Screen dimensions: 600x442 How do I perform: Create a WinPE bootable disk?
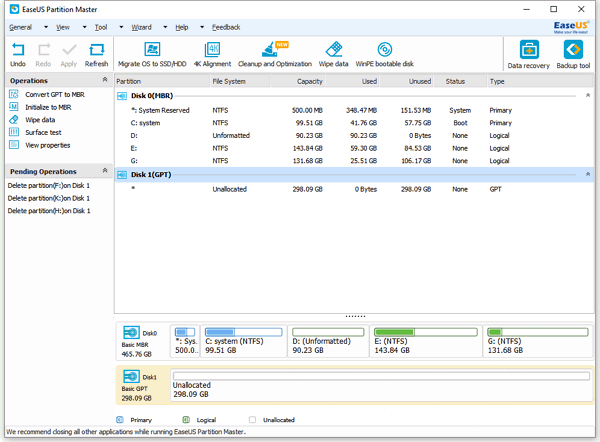click(385, 55)
